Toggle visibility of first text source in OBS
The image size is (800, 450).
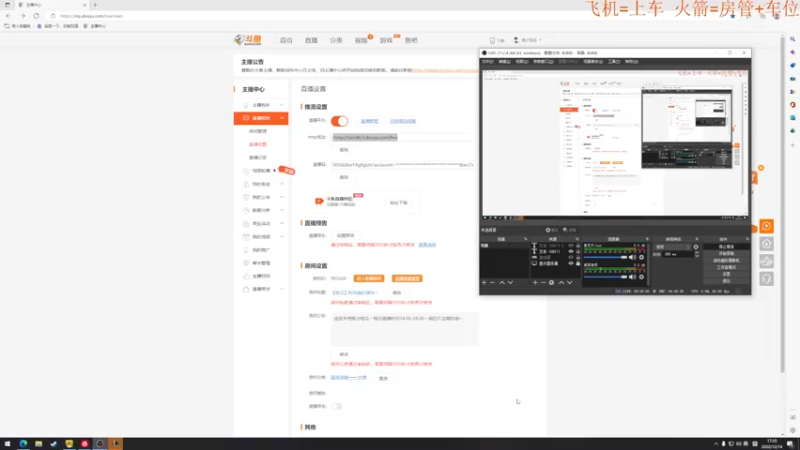(x=571, y=245)
